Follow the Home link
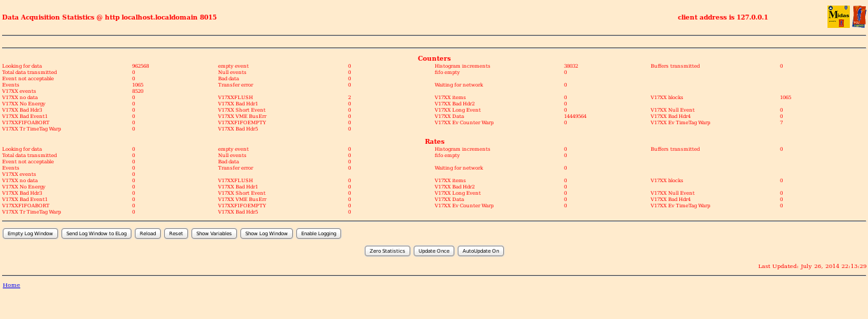Screen dimensions: 868x319 point(11,285)
